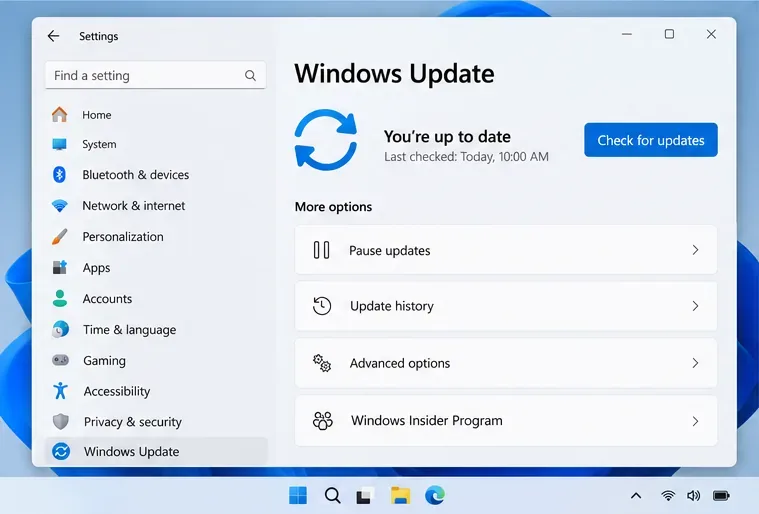759x514 pixels.
Task: Click the Settings window title text
Action: tap(98, 36)
